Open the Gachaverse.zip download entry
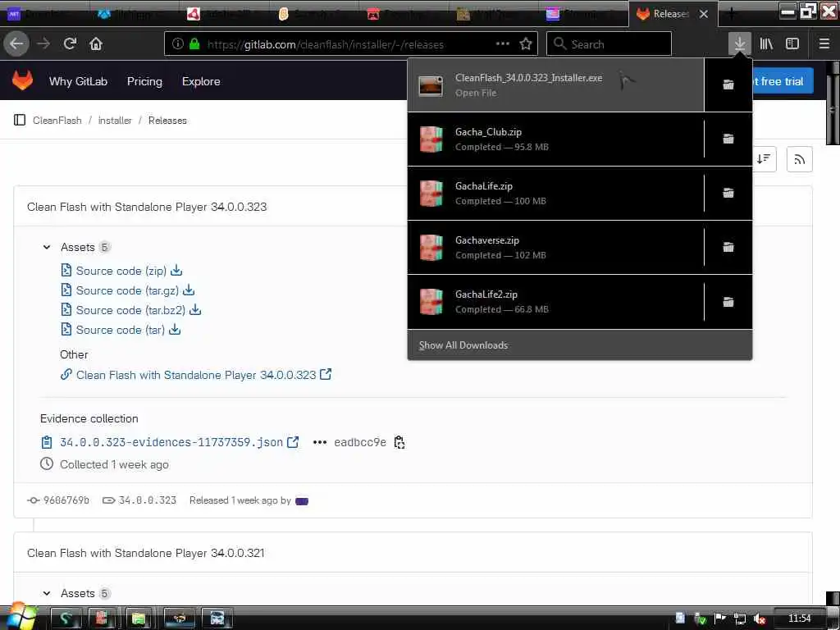Screen dimensions: 840x630 click(556, 247)
